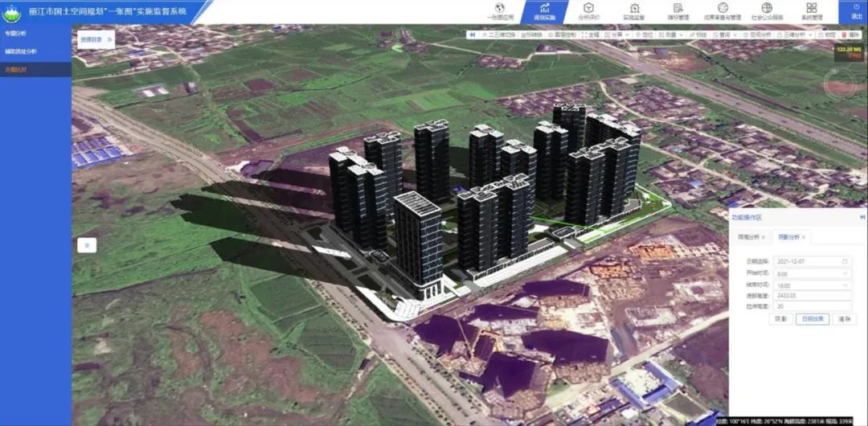Open the 三维分析 dropdown
This screenshot has height=426, width=868.
[x=795, y=35]
